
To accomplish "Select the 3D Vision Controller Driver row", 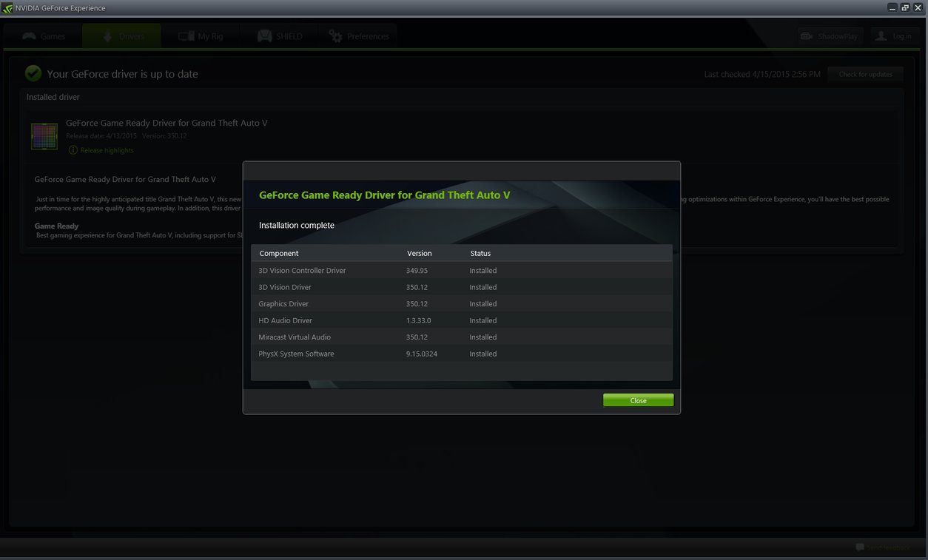I will [461, 271].
